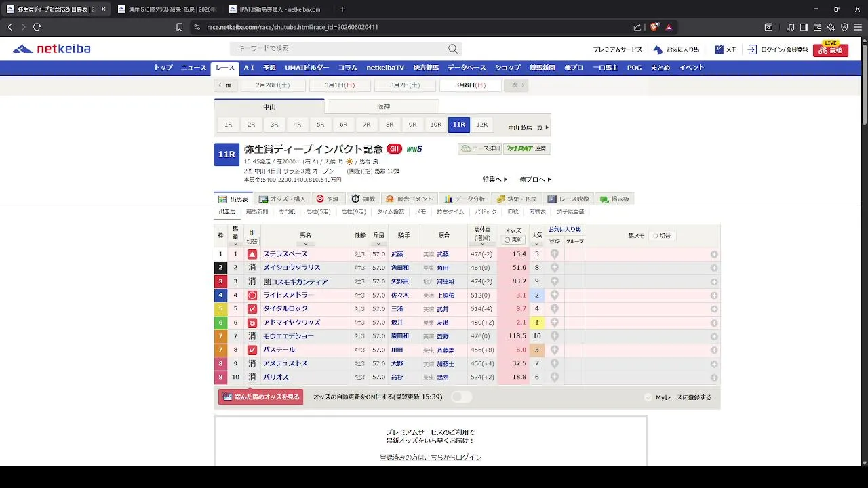Add memo for メイショウソラリス with plus icon

coord(714,268)
